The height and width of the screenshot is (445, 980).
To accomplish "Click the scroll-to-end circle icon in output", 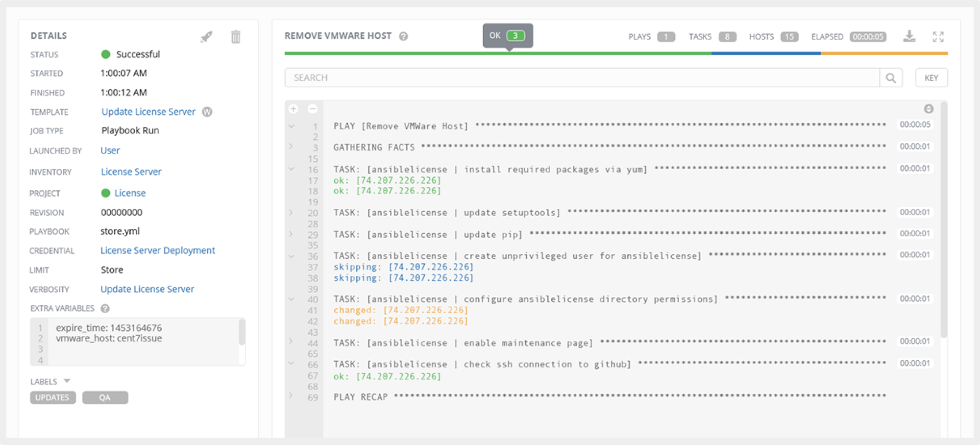I will tap(928, 109).
